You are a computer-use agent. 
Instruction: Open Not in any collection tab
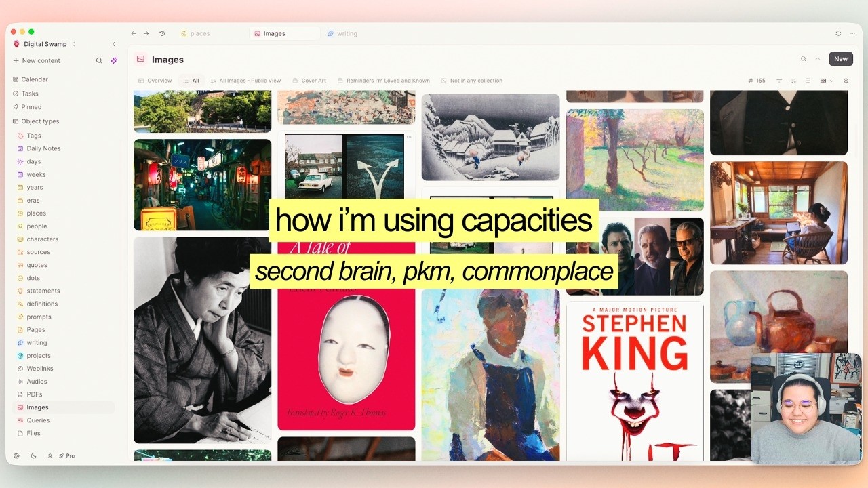[x=472, y=81]
